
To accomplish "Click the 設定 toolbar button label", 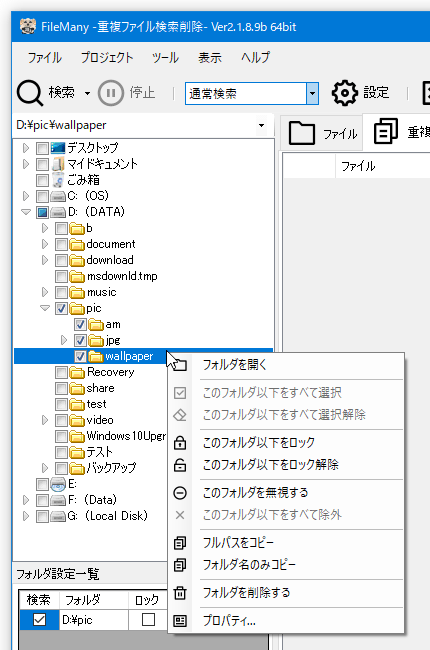I will pos(377,92).
